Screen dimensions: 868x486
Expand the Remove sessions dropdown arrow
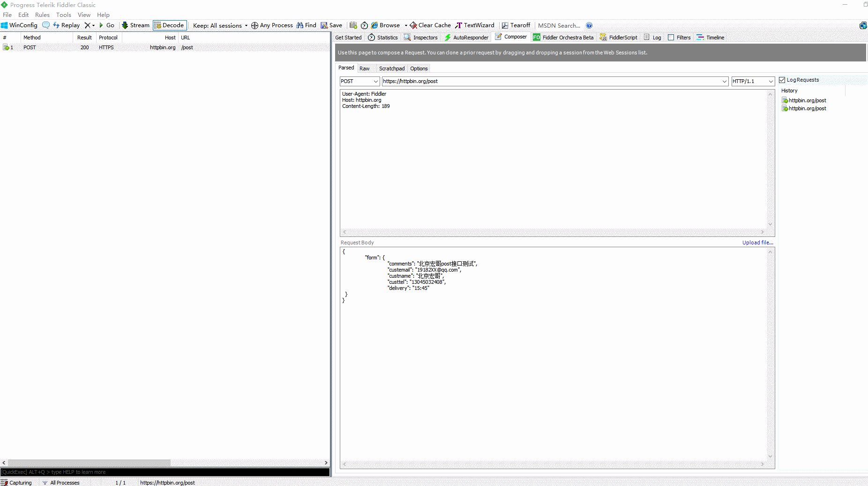pos(93,26)
